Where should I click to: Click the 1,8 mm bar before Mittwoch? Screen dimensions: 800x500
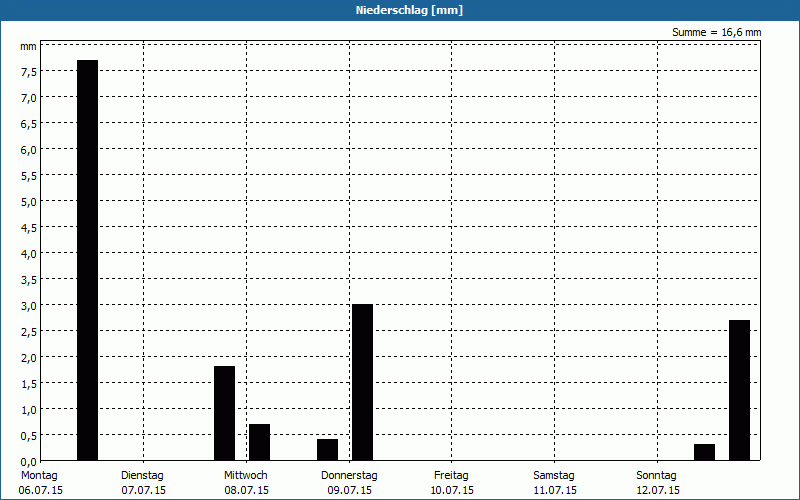pos(224,413)
